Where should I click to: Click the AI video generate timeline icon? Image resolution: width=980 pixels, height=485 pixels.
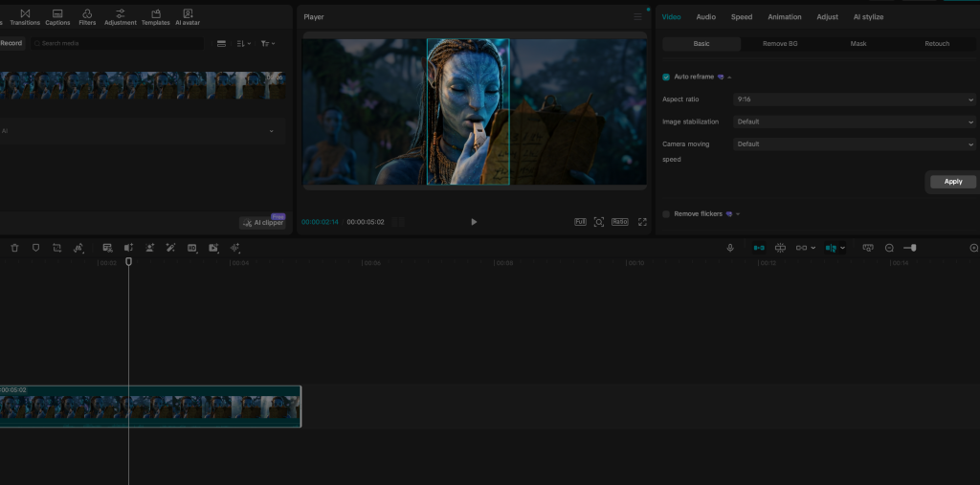(213, 248)
